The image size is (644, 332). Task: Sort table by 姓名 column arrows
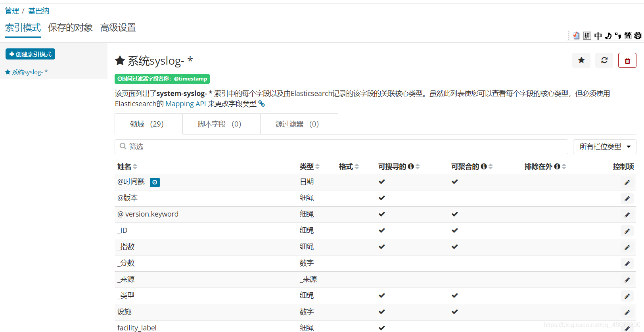coord(135,167)
